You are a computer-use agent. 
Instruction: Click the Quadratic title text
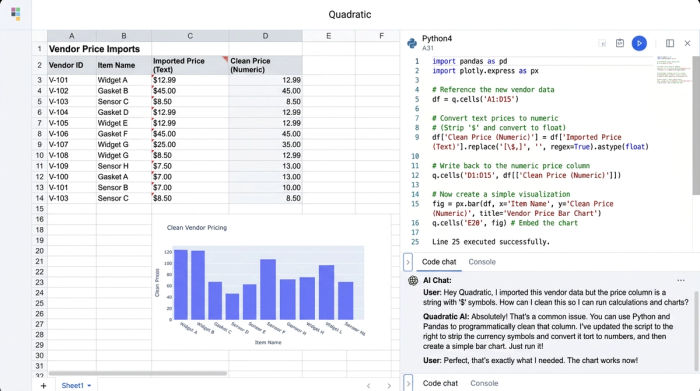(350, 14)
